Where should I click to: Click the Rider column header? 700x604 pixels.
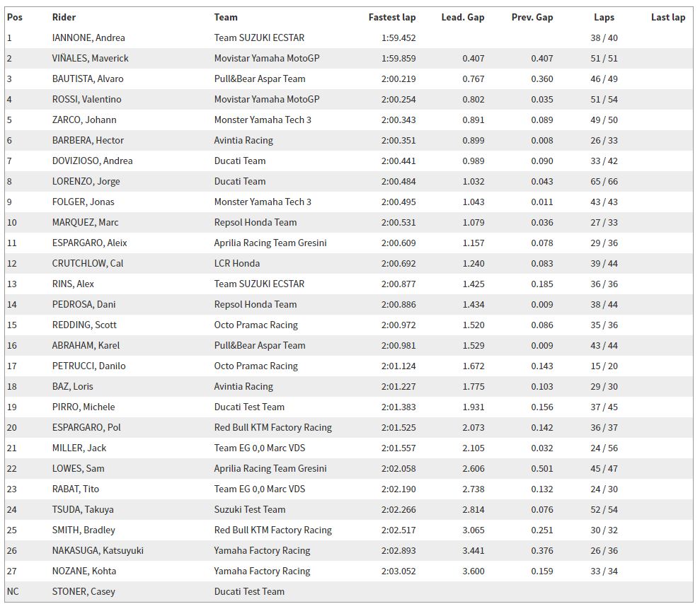click(x=64, y=18)
